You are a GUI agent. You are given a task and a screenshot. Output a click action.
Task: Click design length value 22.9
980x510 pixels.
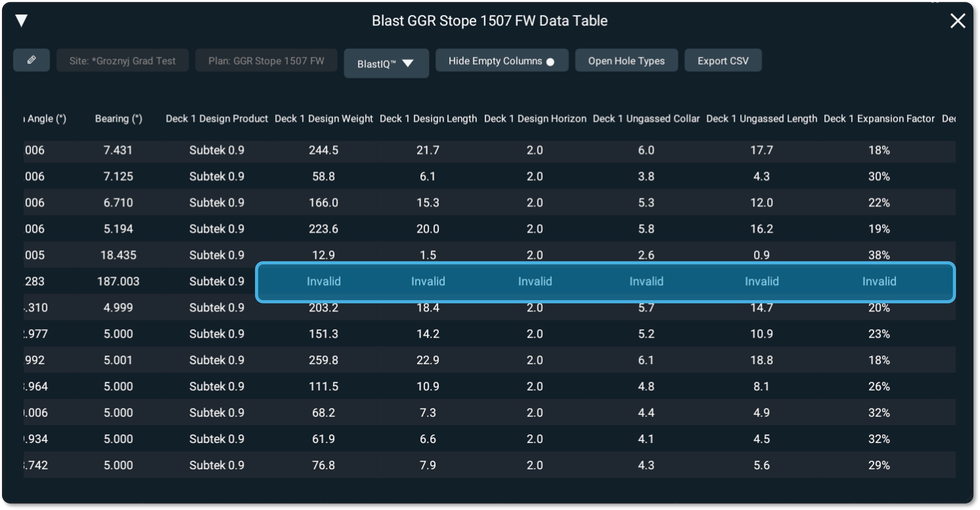[428, 360]
